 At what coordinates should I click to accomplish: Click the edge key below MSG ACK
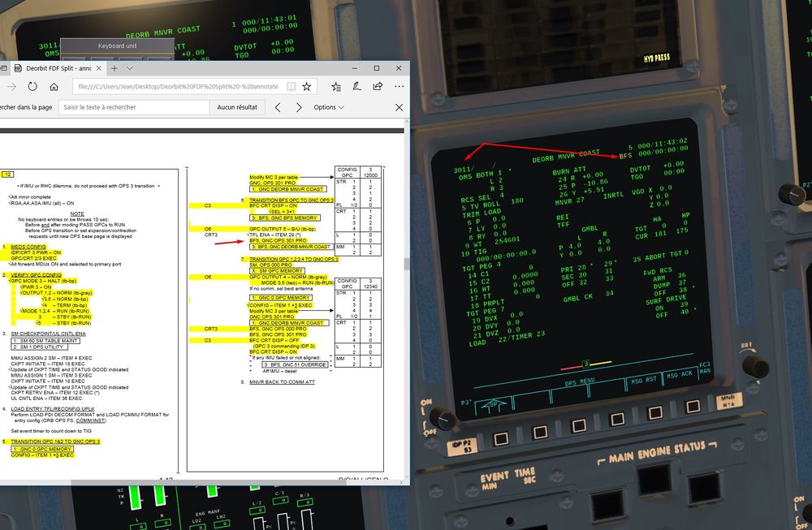[x=693, y=407]
